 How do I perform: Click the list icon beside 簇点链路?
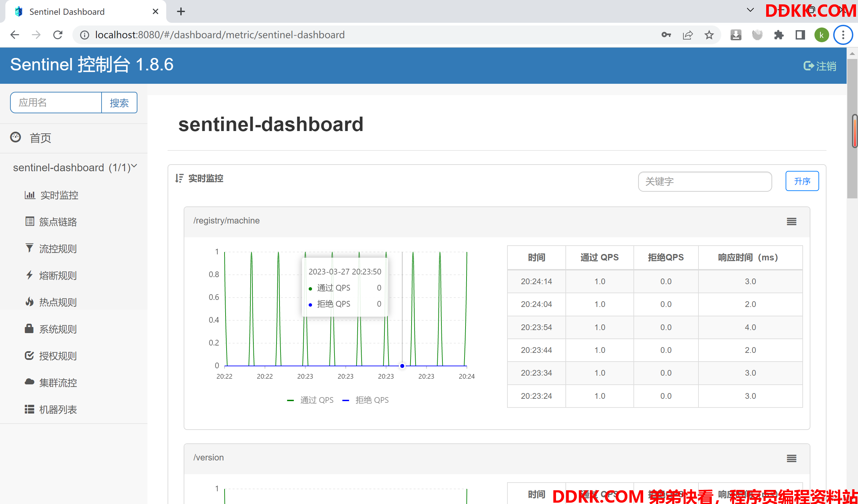(29, 222)
